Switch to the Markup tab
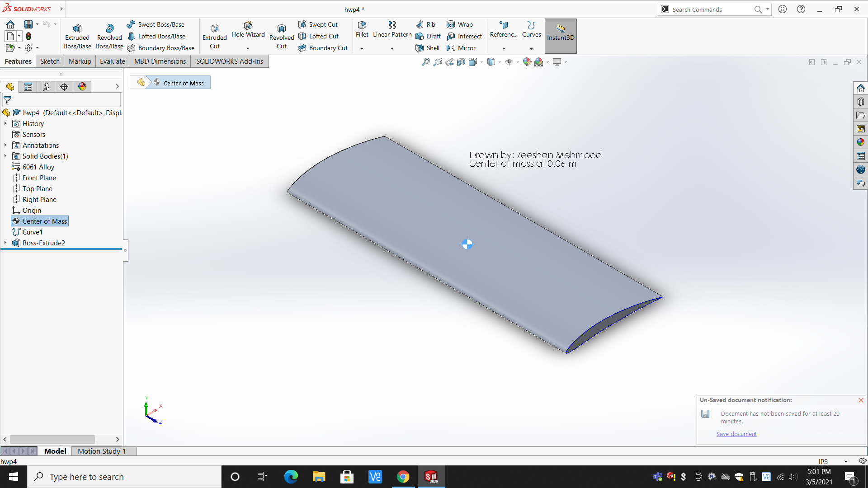 point(80,61)
